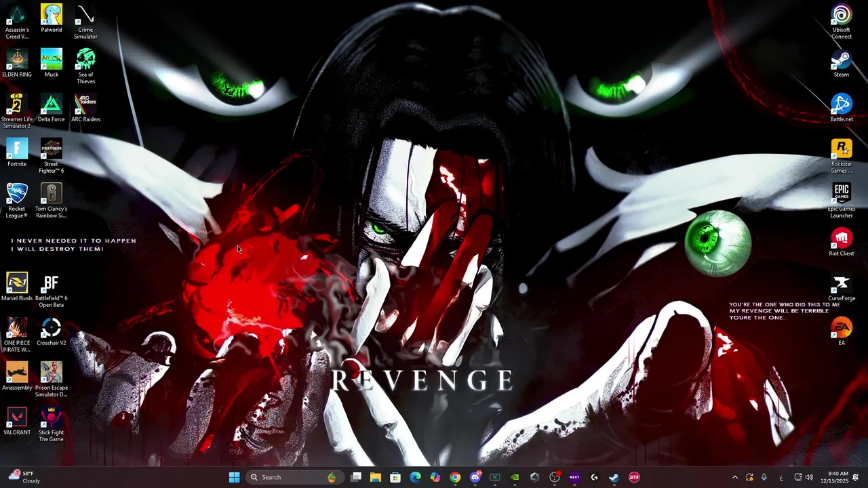
Task: Select Stick Fight The Game icon
Action: [x=52, y=424]
